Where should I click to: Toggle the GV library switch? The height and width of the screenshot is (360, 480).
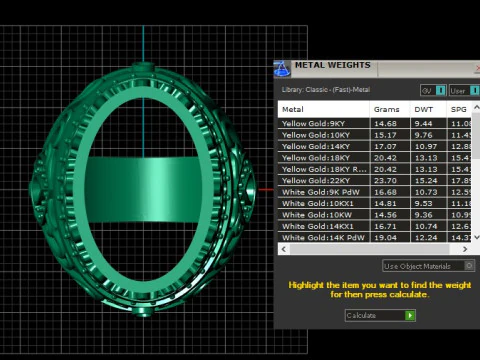click(440, 90)
